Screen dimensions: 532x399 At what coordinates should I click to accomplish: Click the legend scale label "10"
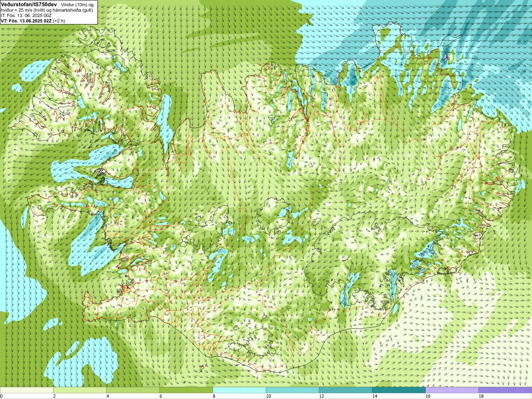268,396
